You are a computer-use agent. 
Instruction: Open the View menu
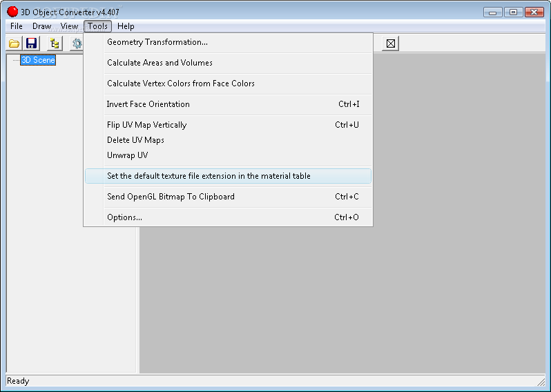(69, 26)
